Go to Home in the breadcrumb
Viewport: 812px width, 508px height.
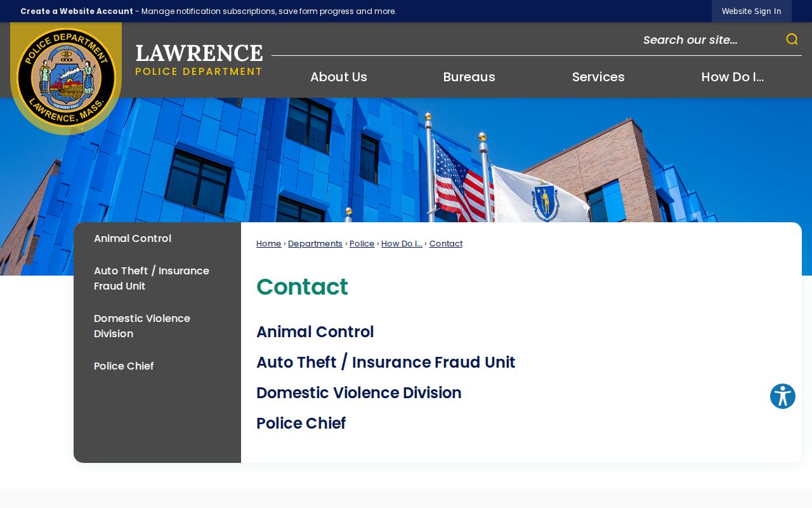[x=269, y=244]
